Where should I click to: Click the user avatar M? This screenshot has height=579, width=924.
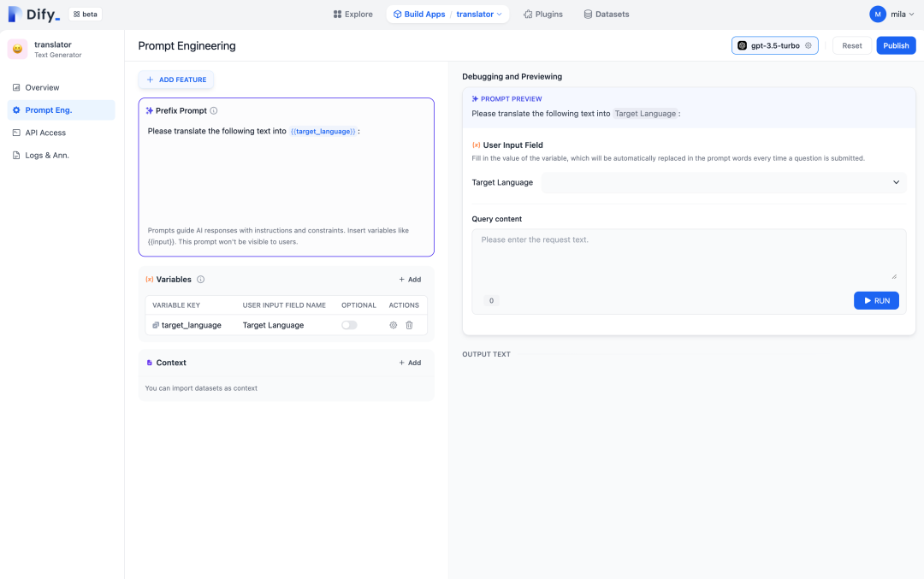pos(877,14)
